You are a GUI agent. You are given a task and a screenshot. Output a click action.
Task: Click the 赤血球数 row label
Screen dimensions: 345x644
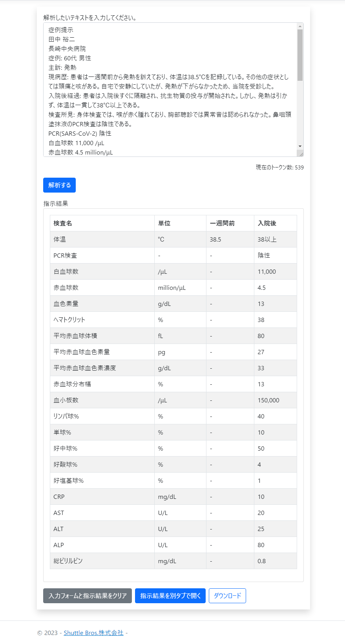point(102,287)
